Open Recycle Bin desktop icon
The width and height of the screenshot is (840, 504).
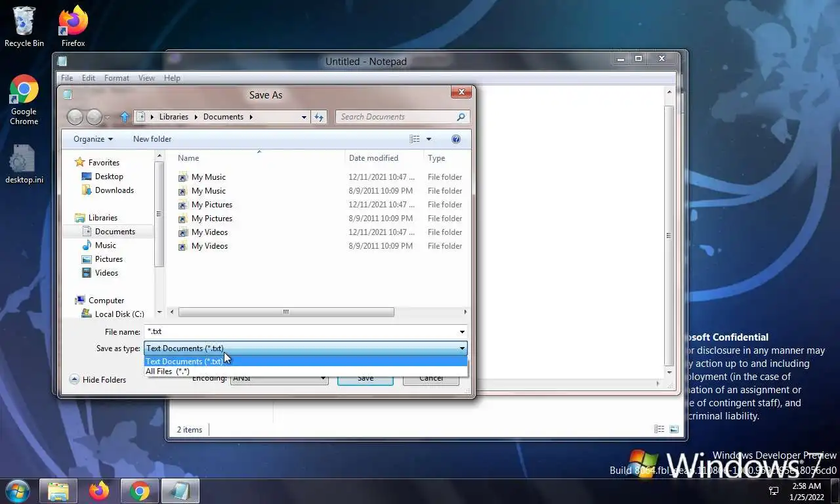(24, 27)
